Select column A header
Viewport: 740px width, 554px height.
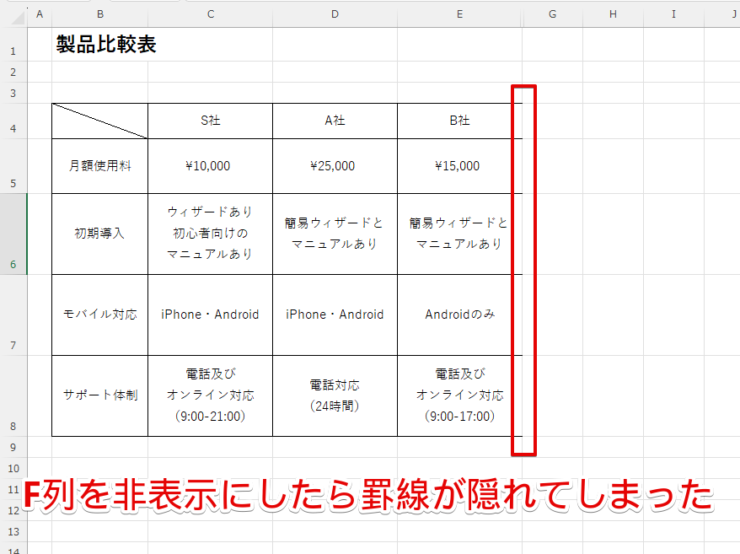coord(40,14)
